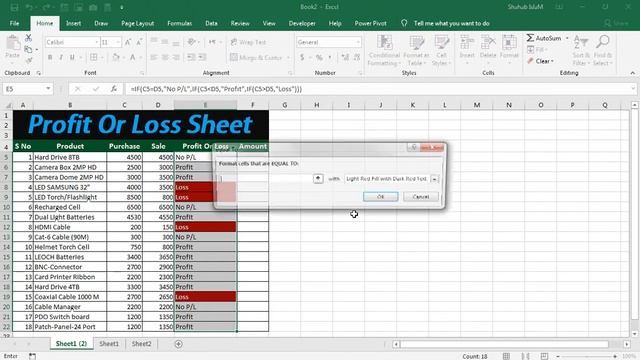Decrease font size with the smaller A icon

139,42
